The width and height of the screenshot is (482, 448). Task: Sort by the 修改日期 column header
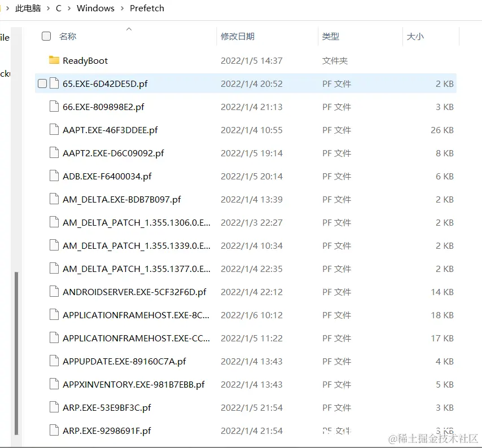(x=238, y=36)
